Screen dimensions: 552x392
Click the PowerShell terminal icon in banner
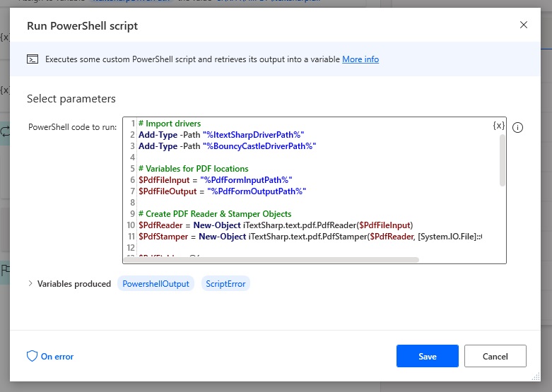[33, 59]
